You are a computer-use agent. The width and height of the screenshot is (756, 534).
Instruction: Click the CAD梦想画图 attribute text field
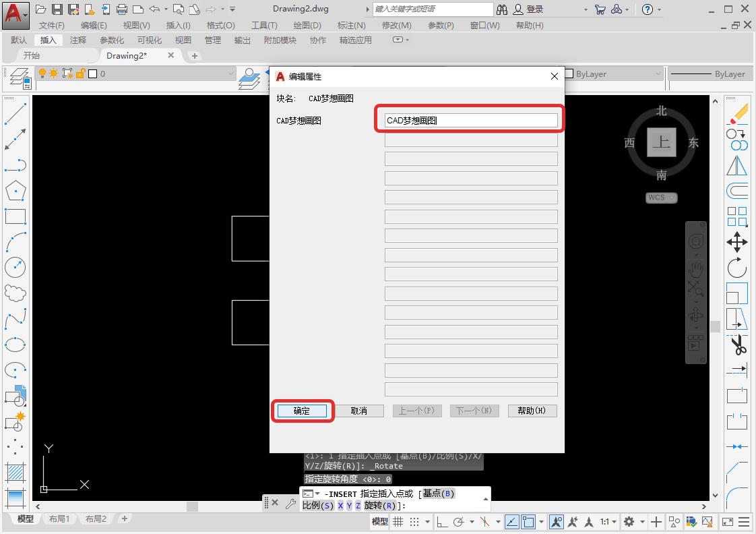pos(470,119)
